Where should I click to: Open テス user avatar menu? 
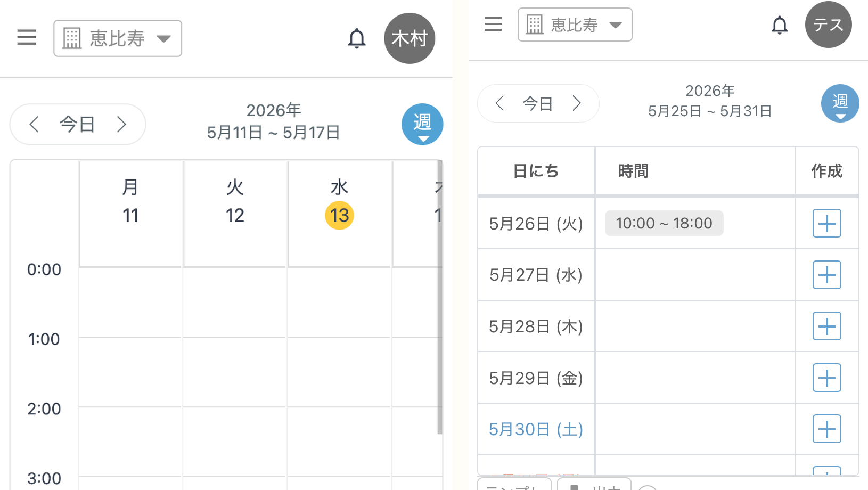pyautogui.click(x=828, y=24)
